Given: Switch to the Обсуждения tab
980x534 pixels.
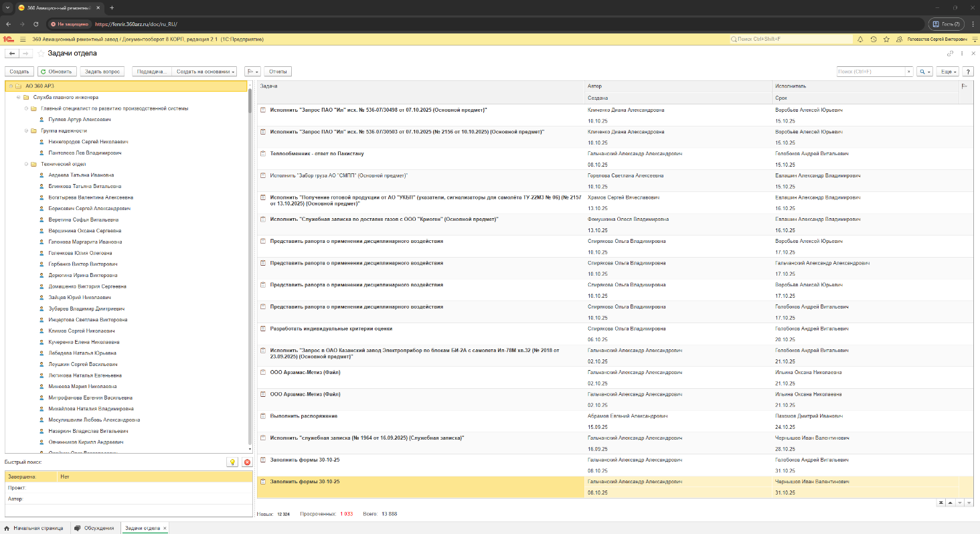Looking at the screenshot, I should click(94, 528).
